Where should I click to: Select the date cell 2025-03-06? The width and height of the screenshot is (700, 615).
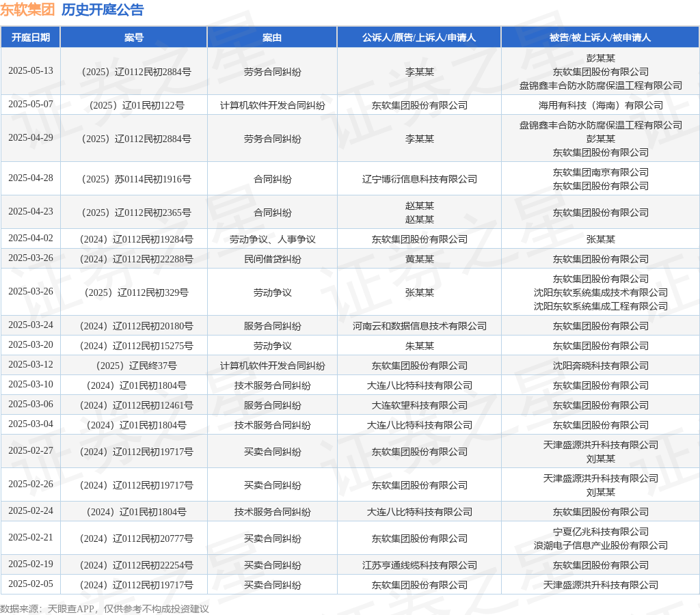30,404
